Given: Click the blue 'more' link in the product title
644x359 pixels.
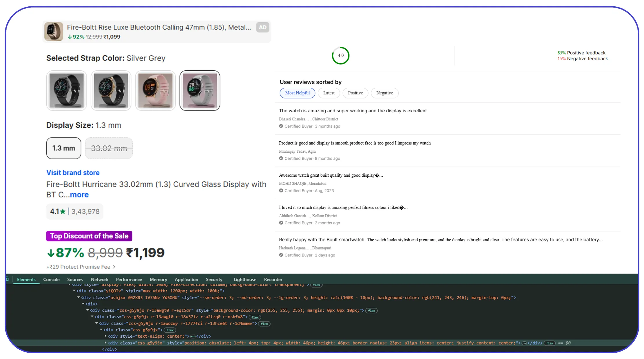Looking at the screenshot, I should point(79,195).
